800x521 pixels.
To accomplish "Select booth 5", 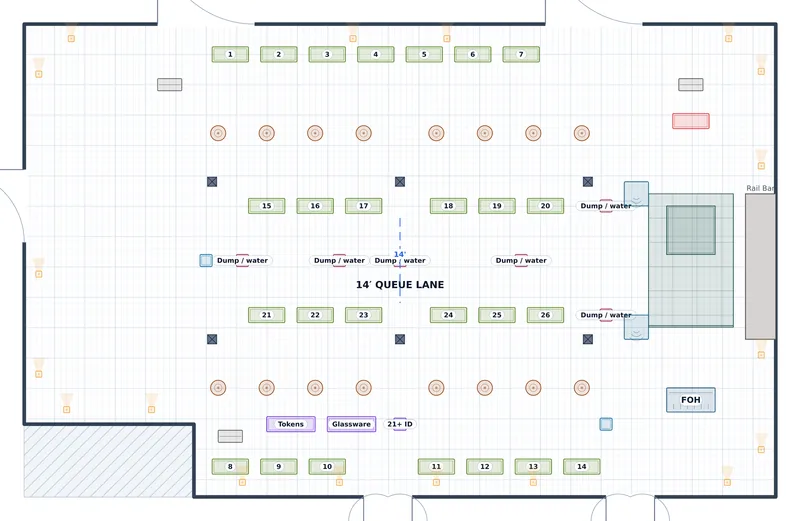I will (424, 54).
